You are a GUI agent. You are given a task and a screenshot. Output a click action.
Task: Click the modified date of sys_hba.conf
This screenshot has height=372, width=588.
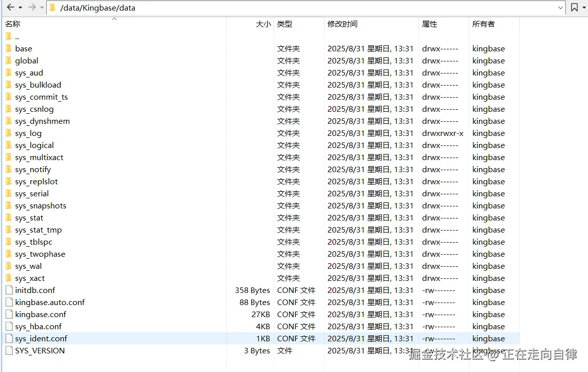pyautogui.click(x=370, y=327)
